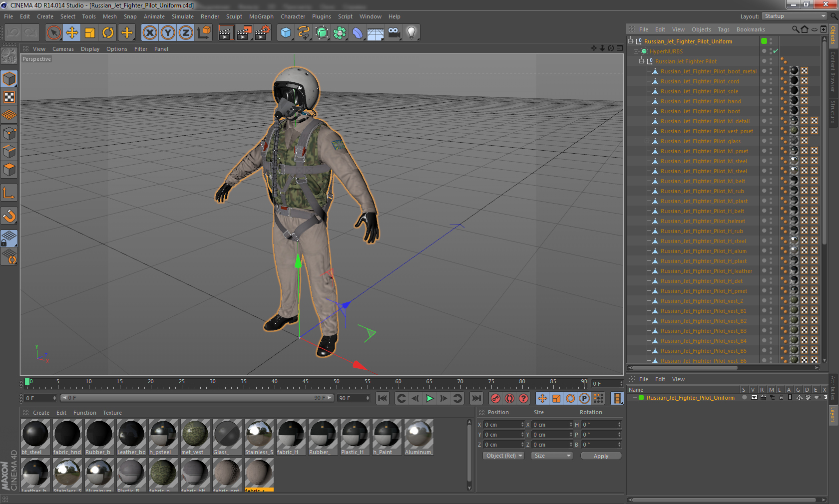Image resolution: width=839 pixels, height=504 pixels.
Task: Add a floor environment object
Action: pyautogui.click(x=376, y=33)
